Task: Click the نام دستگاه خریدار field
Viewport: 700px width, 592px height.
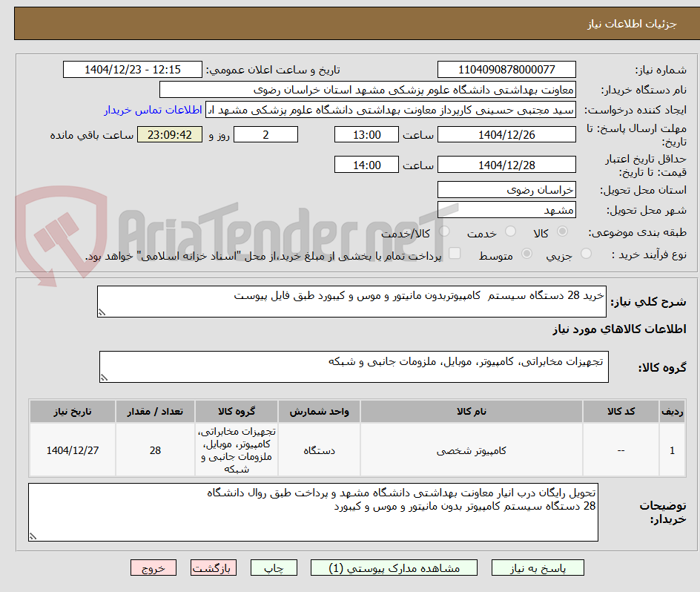Action: (367, 90)
